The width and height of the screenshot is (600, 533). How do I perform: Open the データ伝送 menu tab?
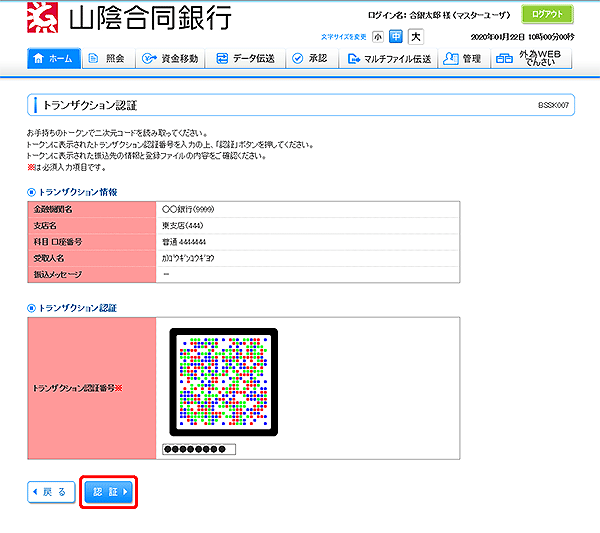tap(245, 59)
